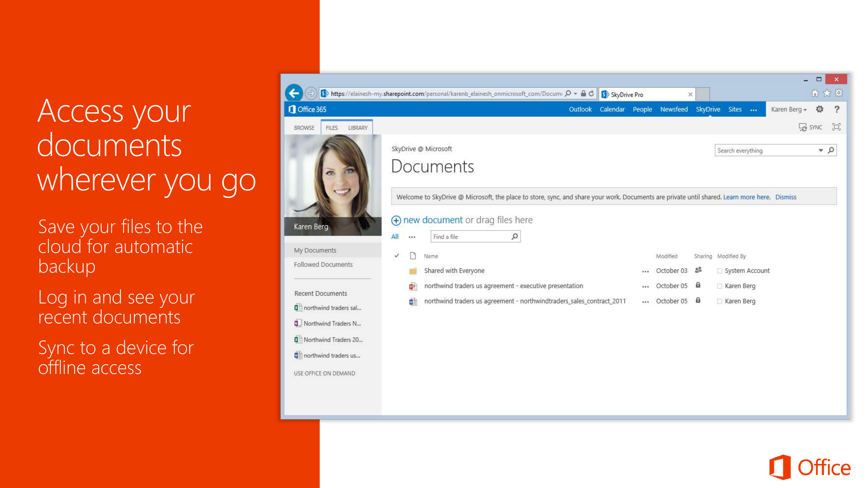The width and height of the screenshot is (868, 488).
Task: Click the Find a file magnifier icon
Action: click(515, 236)
